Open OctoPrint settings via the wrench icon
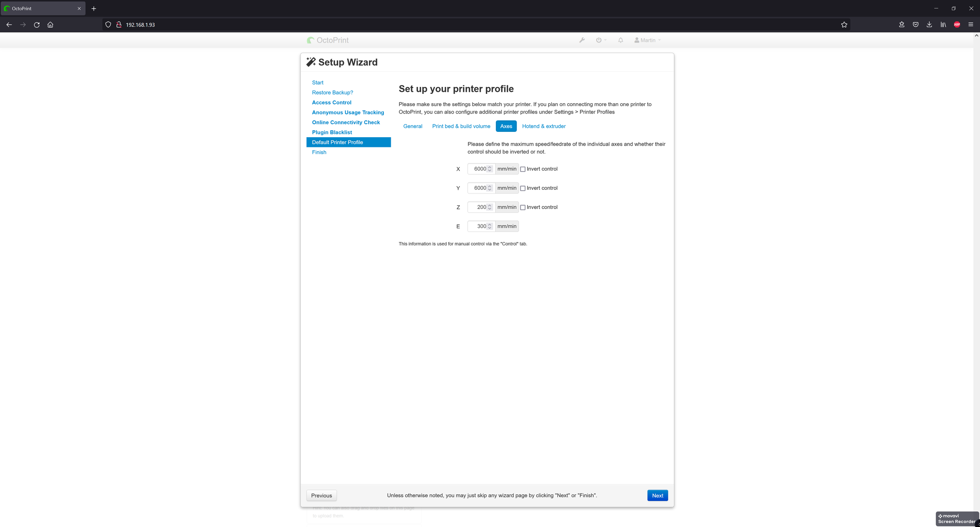 coord(582,40)
